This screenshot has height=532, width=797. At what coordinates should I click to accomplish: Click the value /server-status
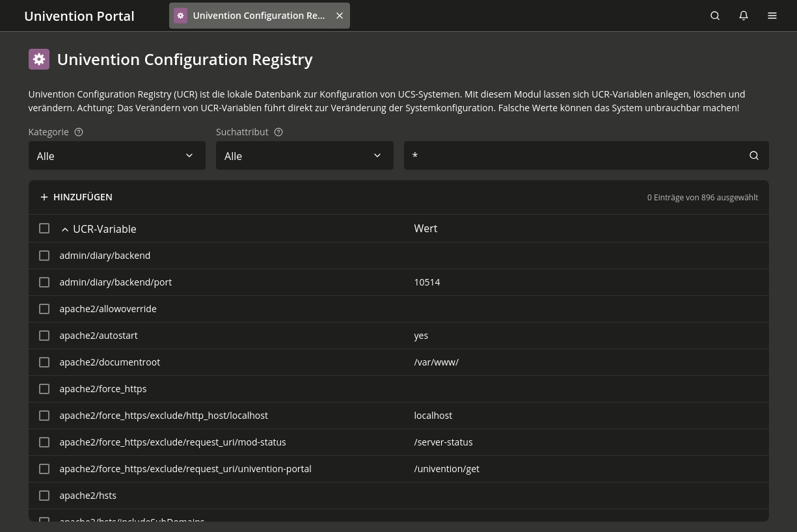(443, 442)
